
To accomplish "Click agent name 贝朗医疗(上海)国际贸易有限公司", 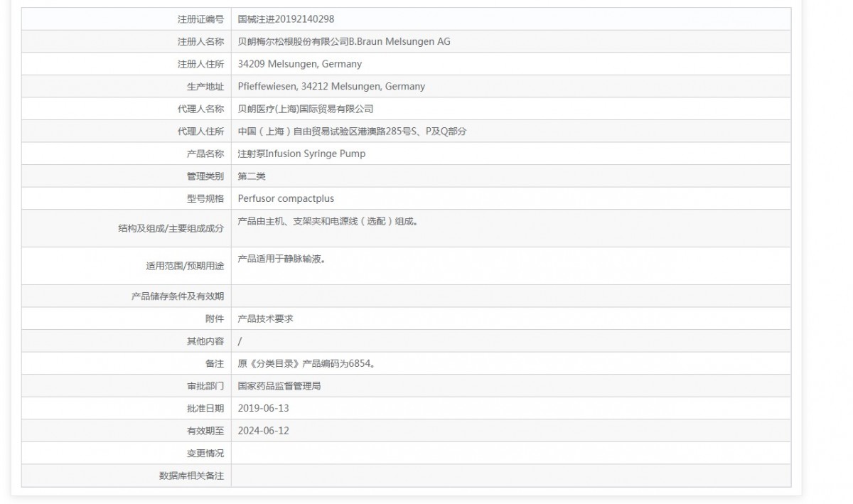I will pyautogui.click(x=306, y=109).
